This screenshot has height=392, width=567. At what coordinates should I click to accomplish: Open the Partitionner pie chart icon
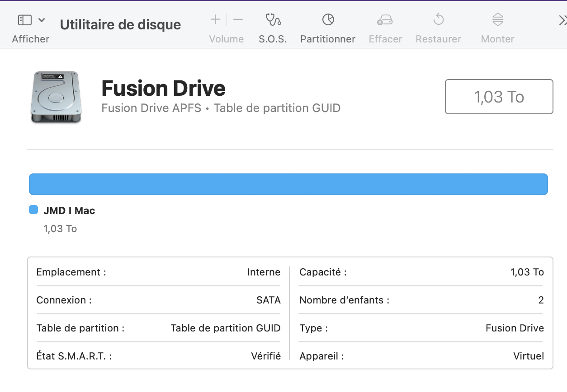[328, 19]
